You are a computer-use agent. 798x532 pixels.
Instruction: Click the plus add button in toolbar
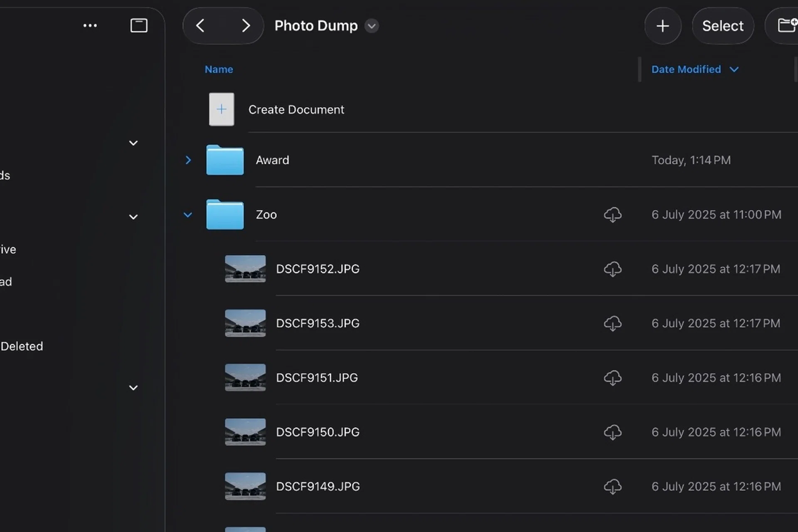click(663, 26)
